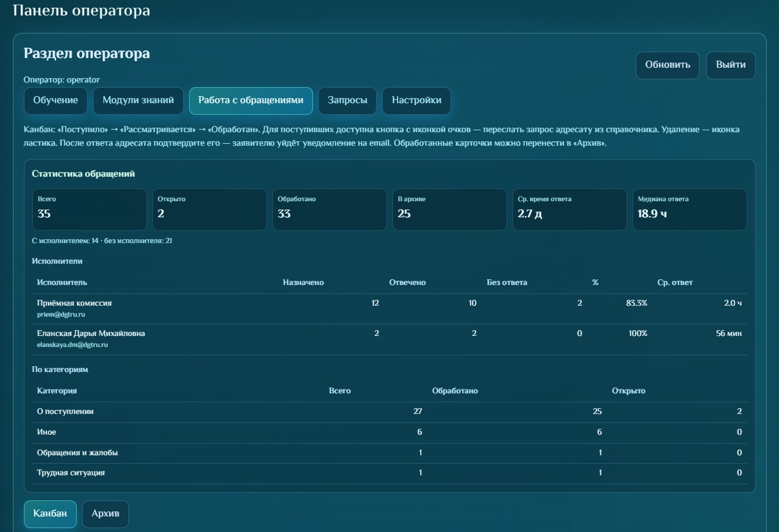The image size is (779, 532).
Task: Click the Обновить button
Action: 667,65
